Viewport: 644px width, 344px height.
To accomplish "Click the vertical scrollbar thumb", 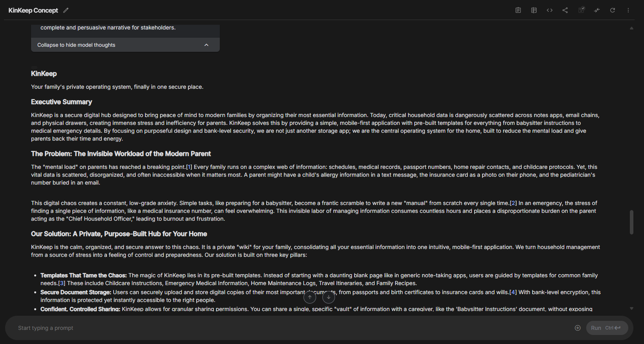I will click(x=631, y=222).
